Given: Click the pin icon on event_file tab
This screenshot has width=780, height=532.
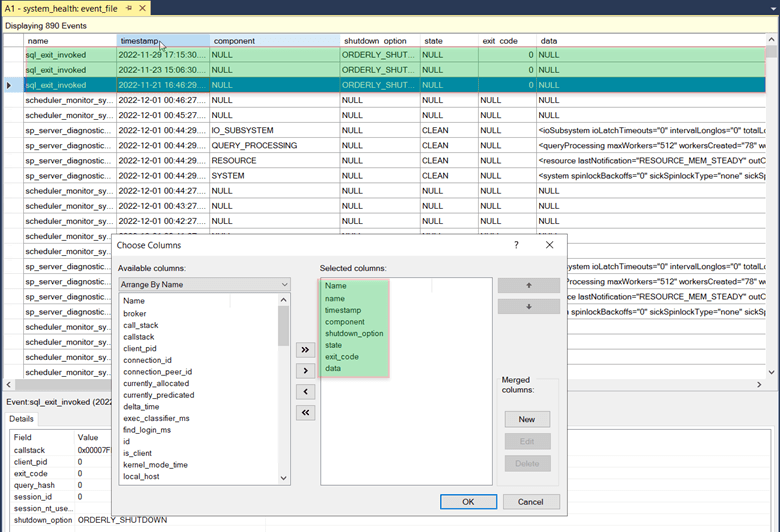Looking at the screenshot, I should coord(129,8).
